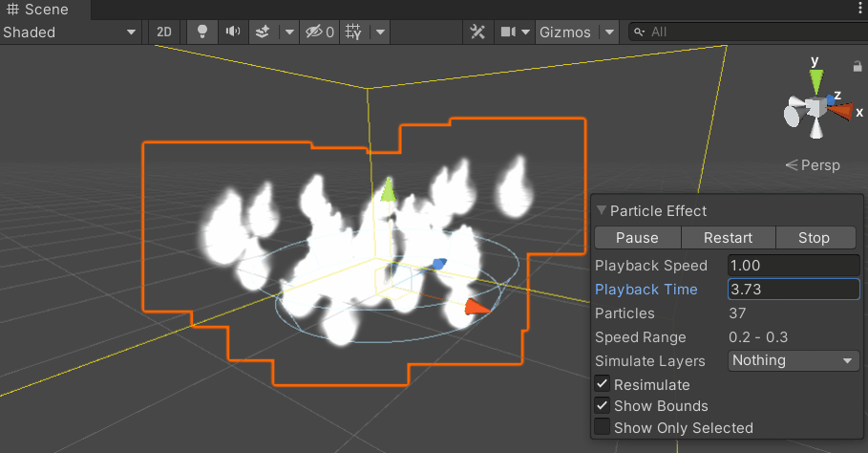Viewport: 868px width, 453px height.
Task: Pause the particle effect
Action: pos(637,238)
